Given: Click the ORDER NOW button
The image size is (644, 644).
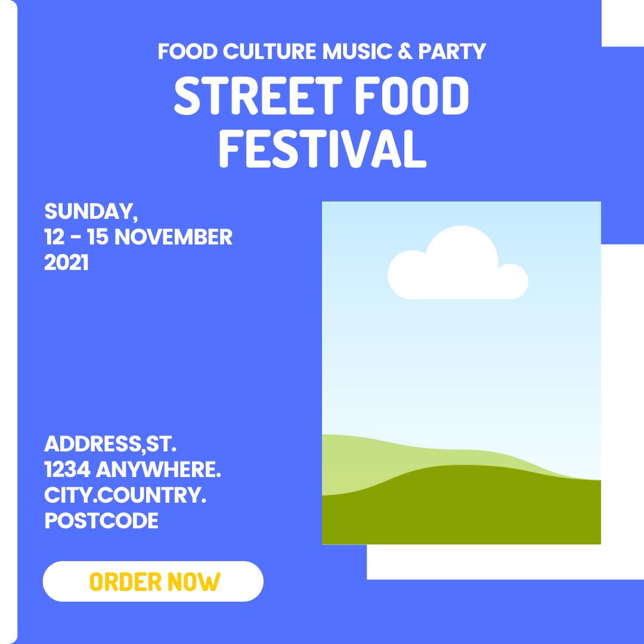Looking at the screenshot, I should (x=153, y=581).
